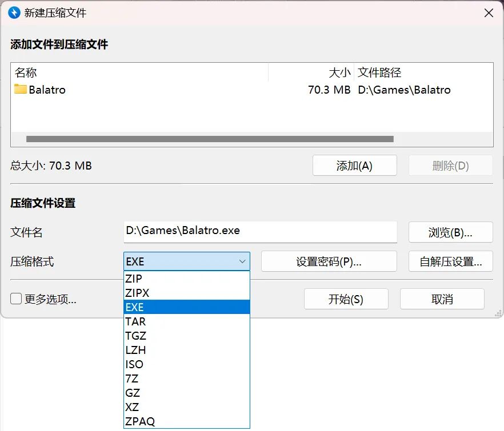This screenshot has height=431, width=504.
Task: Click the resize grip at dialog corner
Action: click(x=498, y=314)
